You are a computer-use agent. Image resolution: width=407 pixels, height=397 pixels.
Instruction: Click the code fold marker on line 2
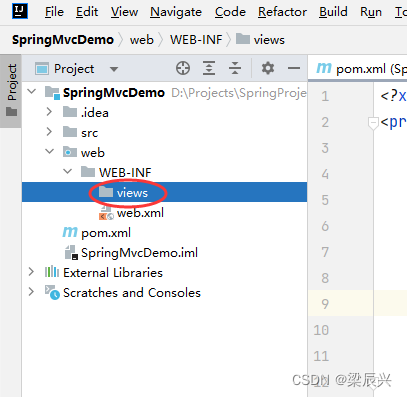pyautogui.click(x=373, y=123)
